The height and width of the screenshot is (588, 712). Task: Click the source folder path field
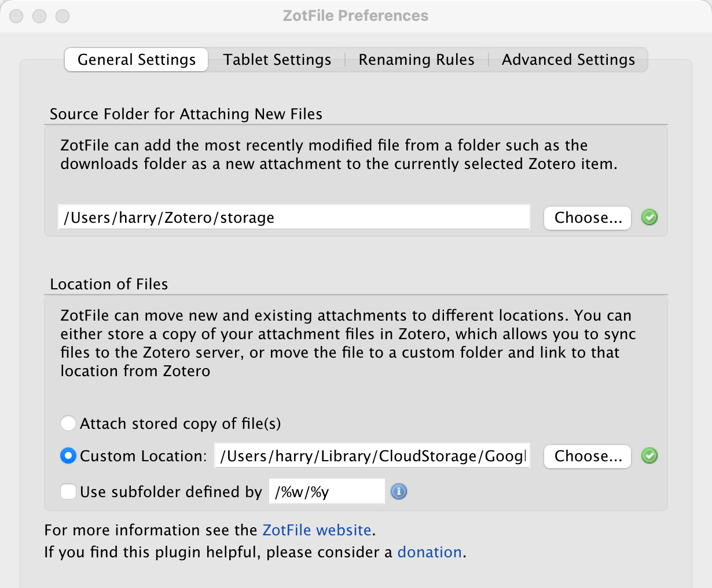pos(293,218)
